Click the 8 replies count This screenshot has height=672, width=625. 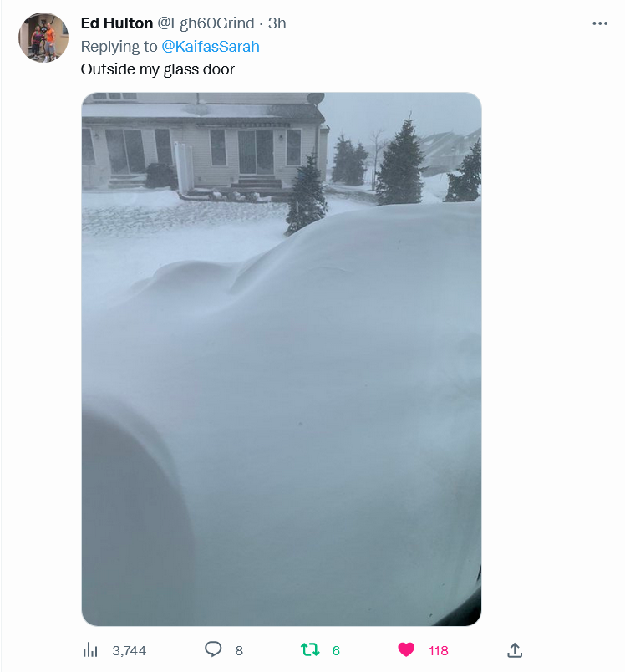[239, 650]
